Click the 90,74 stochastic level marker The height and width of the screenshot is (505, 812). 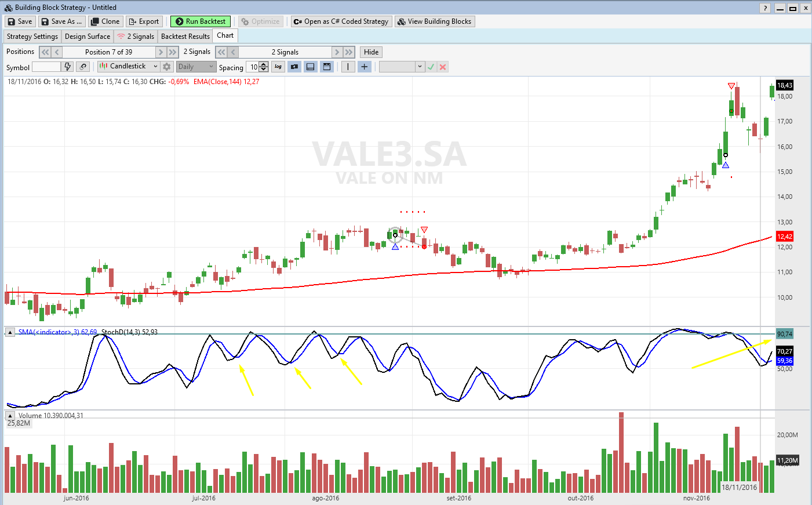tap(785, 334)
